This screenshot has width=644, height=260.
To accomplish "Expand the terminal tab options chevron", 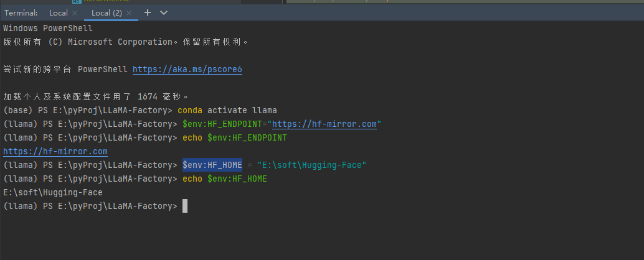I will [164, 12].
